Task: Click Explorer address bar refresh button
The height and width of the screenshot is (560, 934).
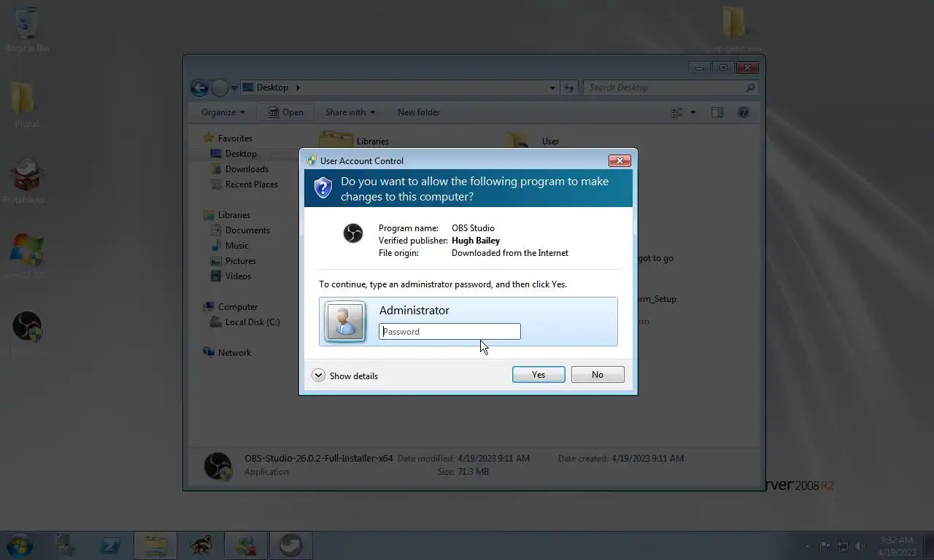Action: click(569, 87)
